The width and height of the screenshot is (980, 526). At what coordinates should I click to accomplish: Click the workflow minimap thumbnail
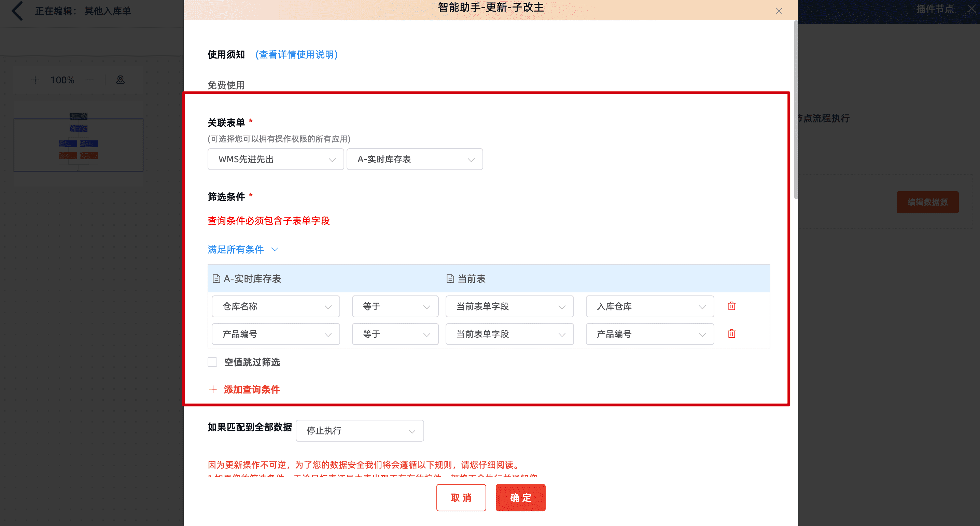pyautogui.click(x=79, y=144)
